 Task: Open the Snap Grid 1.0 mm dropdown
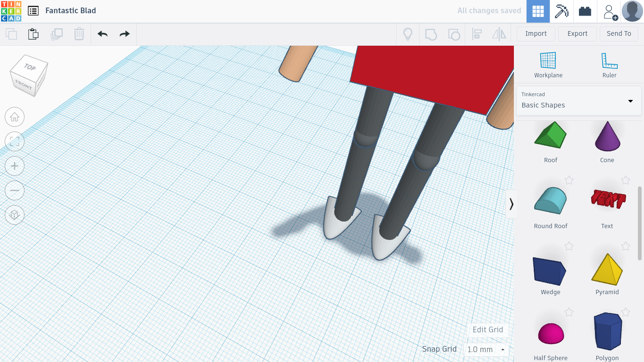point(486,349)
